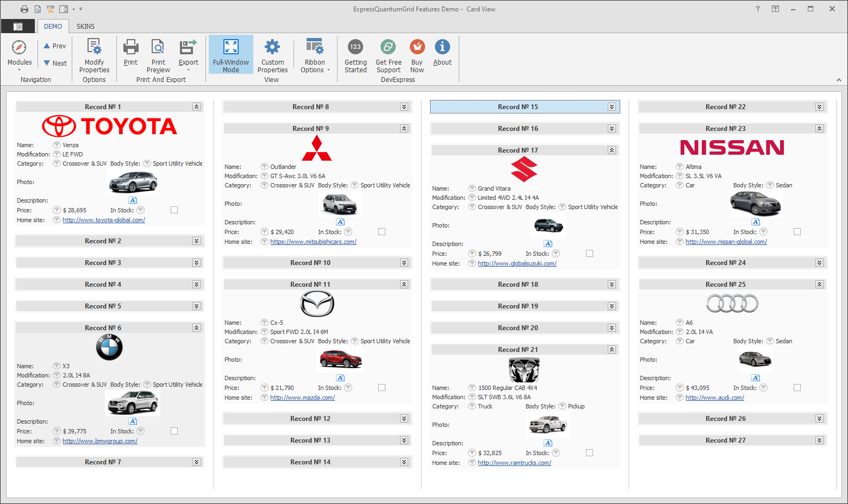Toggle In Stock checkbox for BMW X3
848x504 pixels.
pos(174,431)
